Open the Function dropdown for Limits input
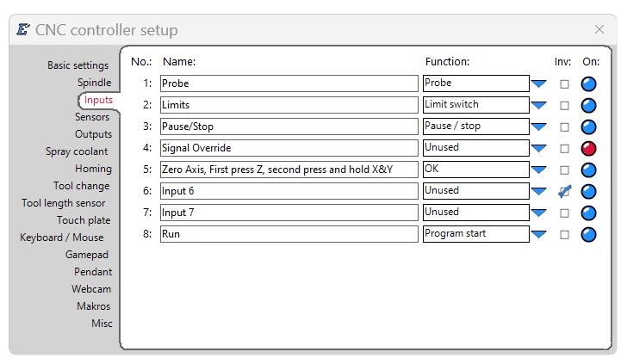This screenshot has width=627, height=364. [x=538, y=106]
